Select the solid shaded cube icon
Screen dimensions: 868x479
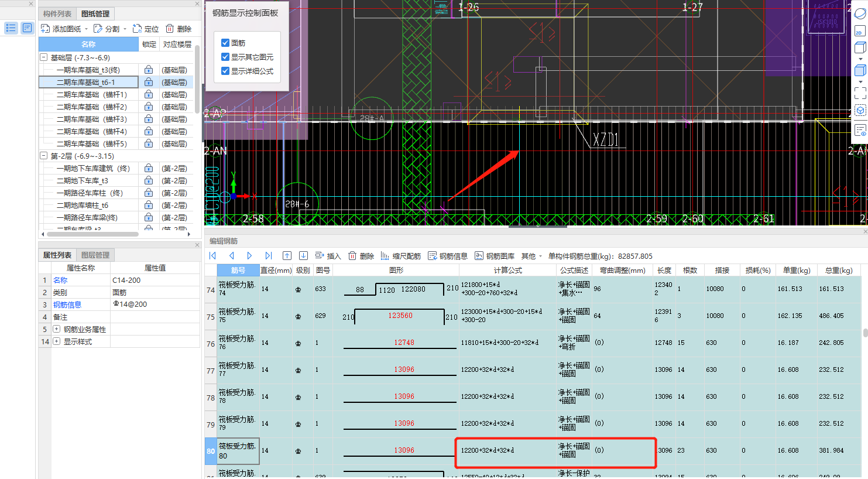coord(860,70)
